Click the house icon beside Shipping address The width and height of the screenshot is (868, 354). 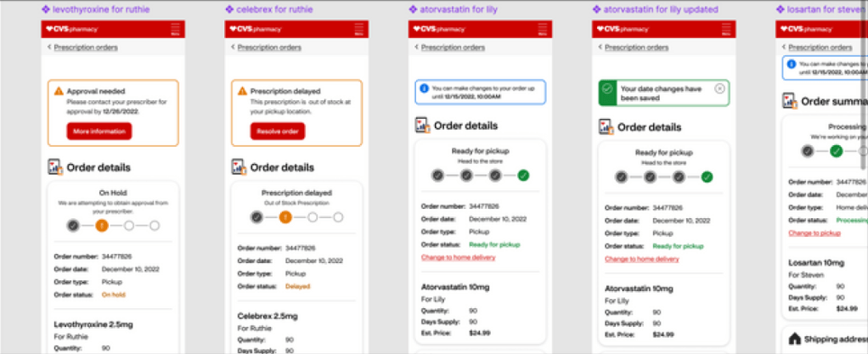(795, 340)
